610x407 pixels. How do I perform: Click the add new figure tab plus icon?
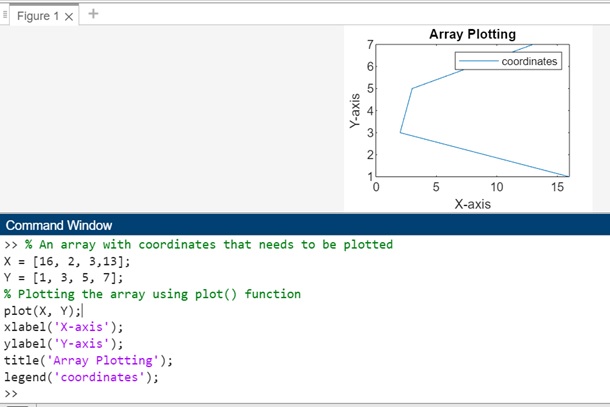point(94,14)
